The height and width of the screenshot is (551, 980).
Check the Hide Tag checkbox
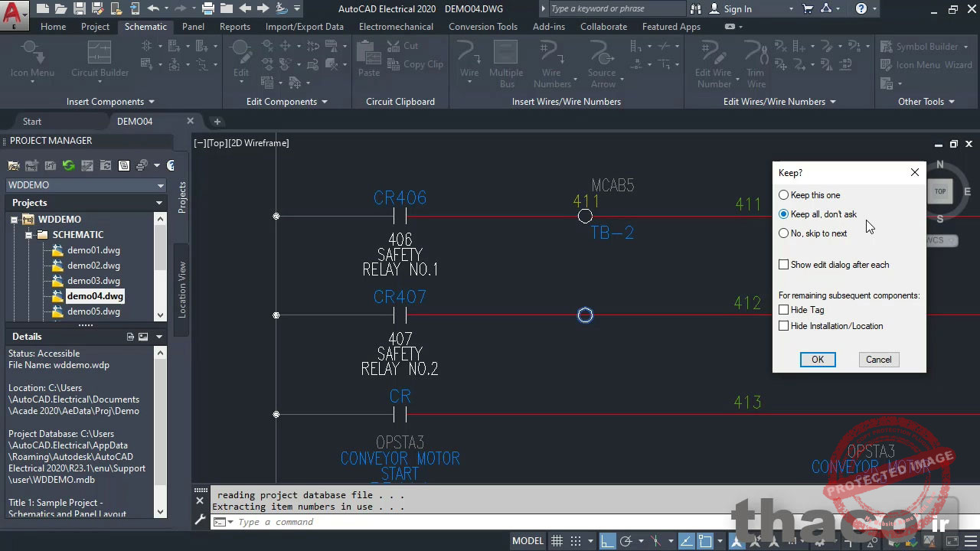pyautogui.click(x=783, y=310)
